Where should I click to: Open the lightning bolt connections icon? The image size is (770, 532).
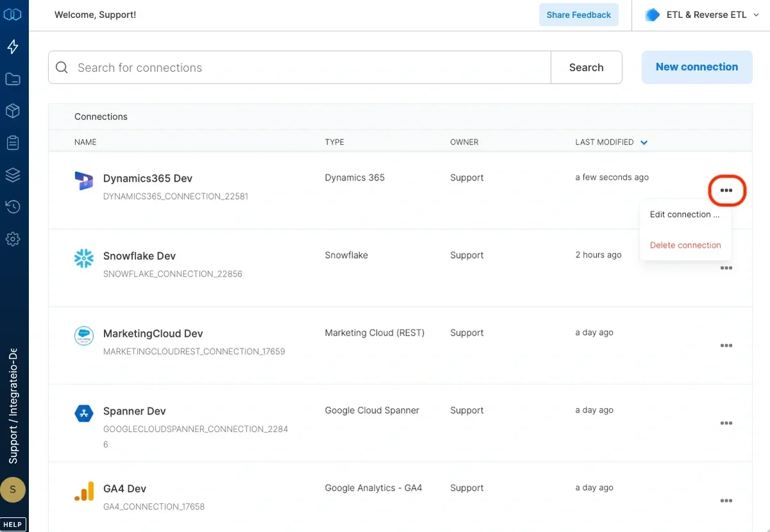[13, 47]
